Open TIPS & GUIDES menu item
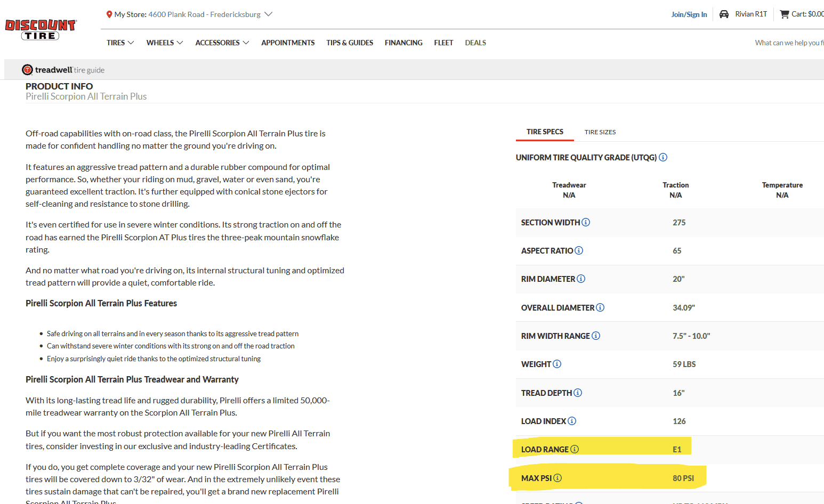Screen dimensions: 824x504 (350, 43)
